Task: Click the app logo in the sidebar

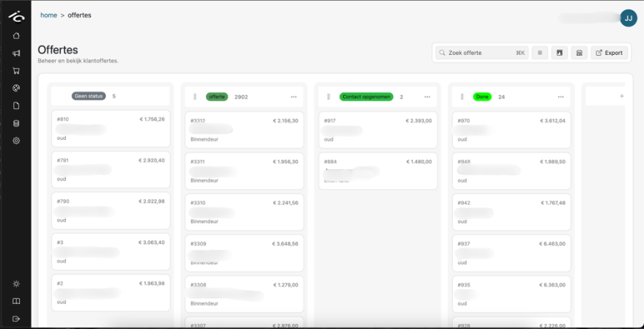Action: pos(16,16)
